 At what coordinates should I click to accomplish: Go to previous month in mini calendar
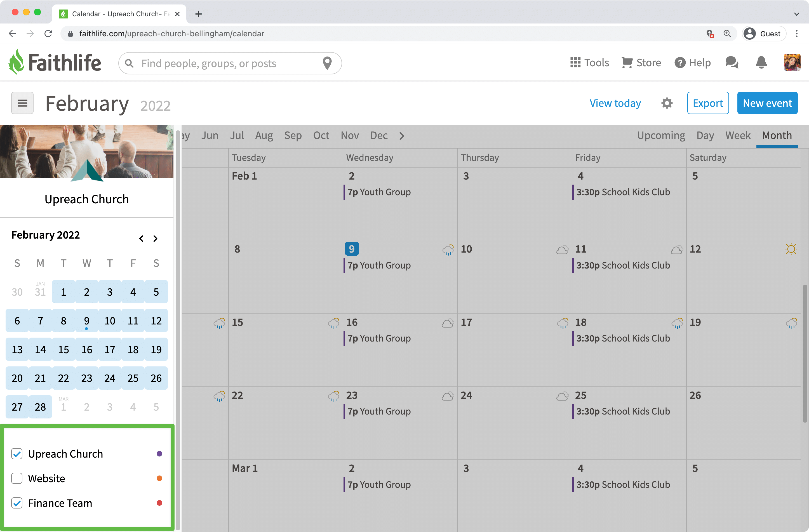click(141, 238)
